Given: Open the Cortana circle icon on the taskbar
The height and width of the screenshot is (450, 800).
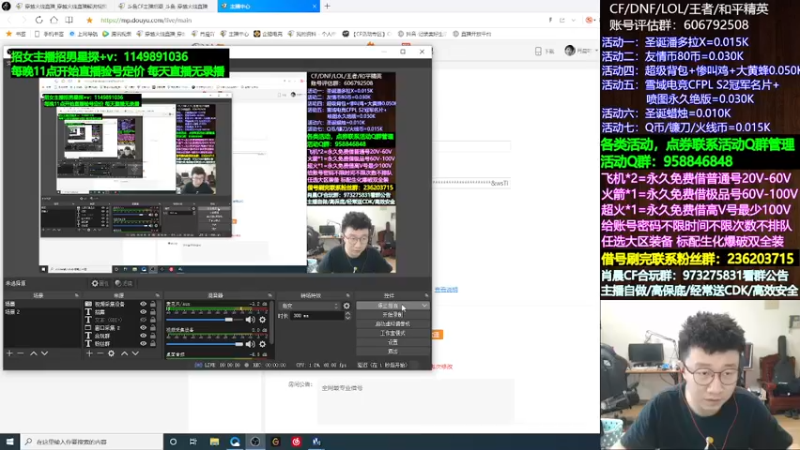Looking at the screenshot, I should pyautogui.click(x=173, y=442).
